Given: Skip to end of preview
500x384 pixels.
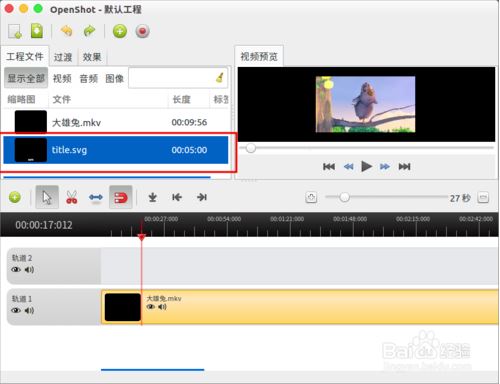Looking at the screenshot, I should (x=404, y=166).
